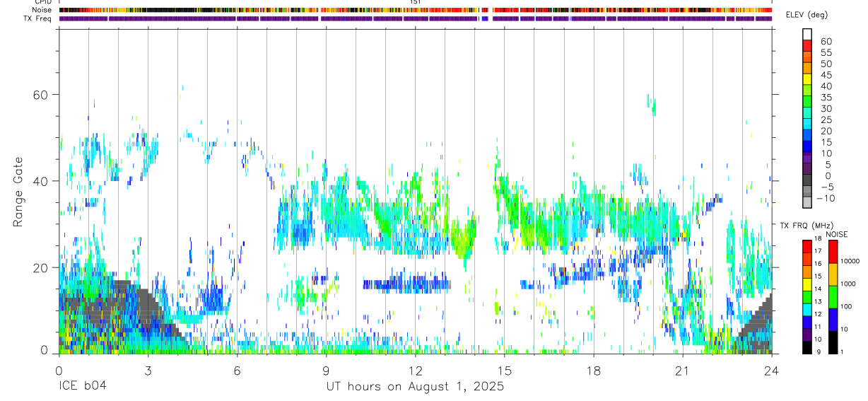
Task: Select the 6 tick on UT hours axis
Action: [237, 369]
